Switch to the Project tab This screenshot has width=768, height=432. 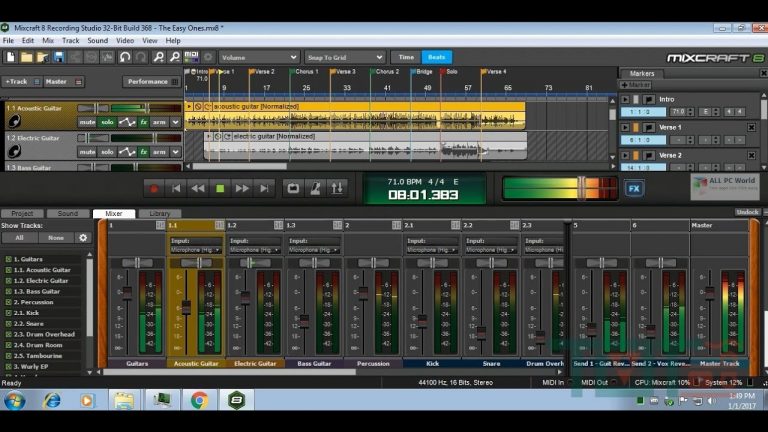click(22, 214)
